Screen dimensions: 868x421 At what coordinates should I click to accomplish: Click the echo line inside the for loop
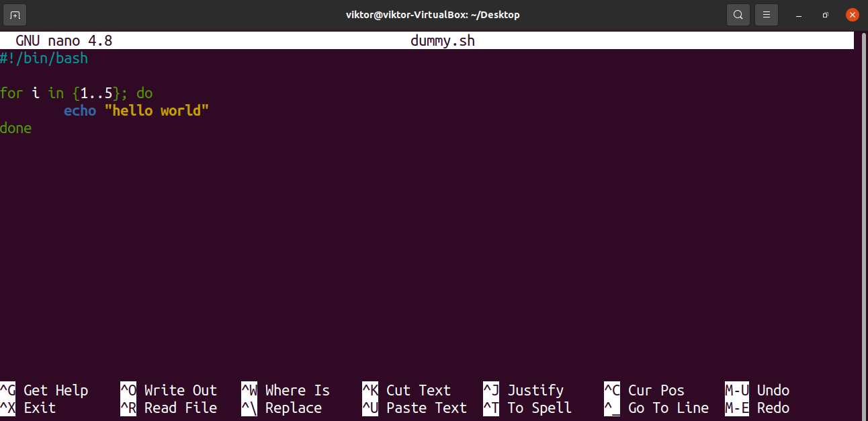[x=136, y=110]
